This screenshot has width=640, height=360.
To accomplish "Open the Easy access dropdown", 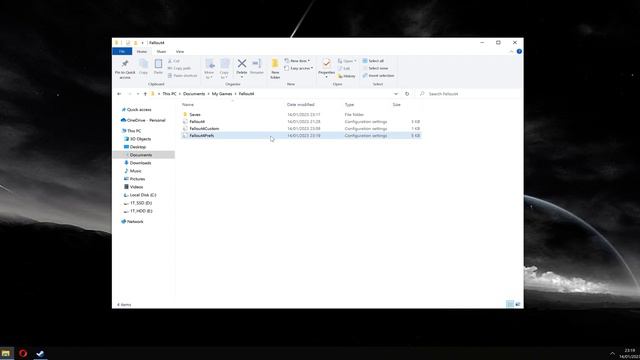I will coord(299,68).
